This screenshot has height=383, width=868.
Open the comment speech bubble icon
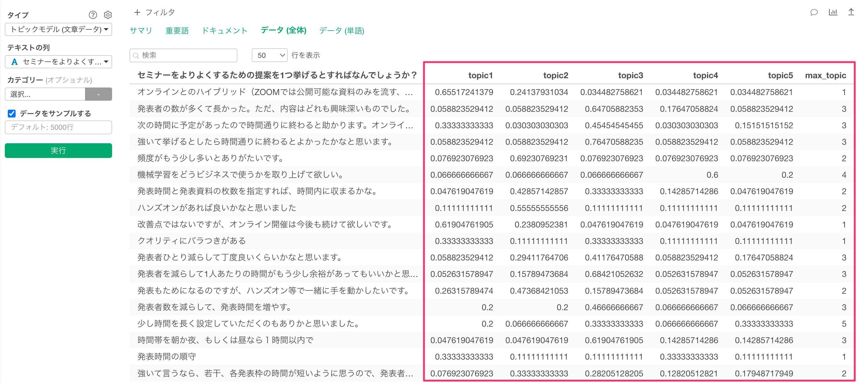[814, 13]
